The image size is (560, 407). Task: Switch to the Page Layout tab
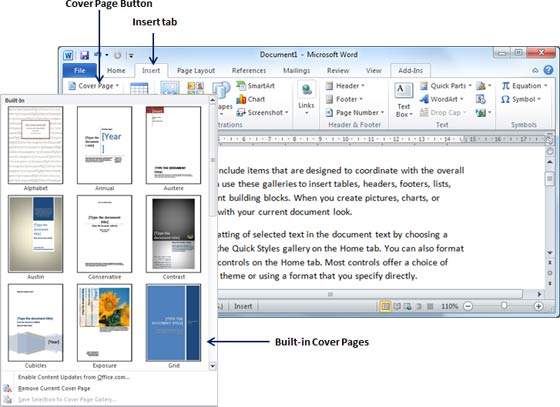[x=196, y=71]
